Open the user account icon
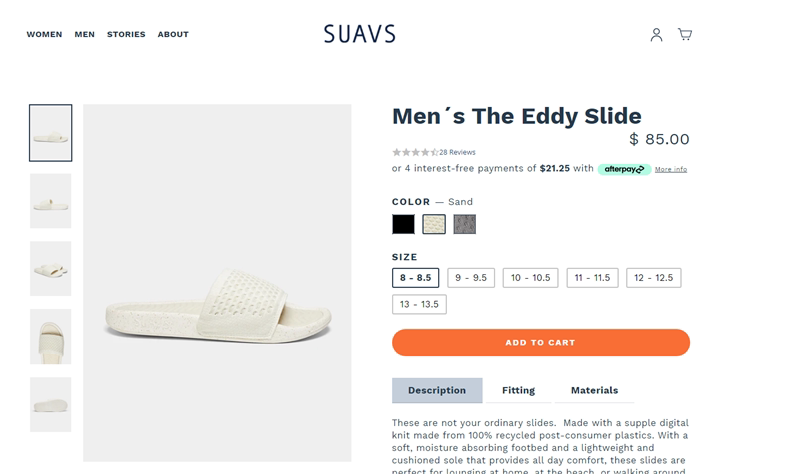The image size is (800, 474). (656, 35)
